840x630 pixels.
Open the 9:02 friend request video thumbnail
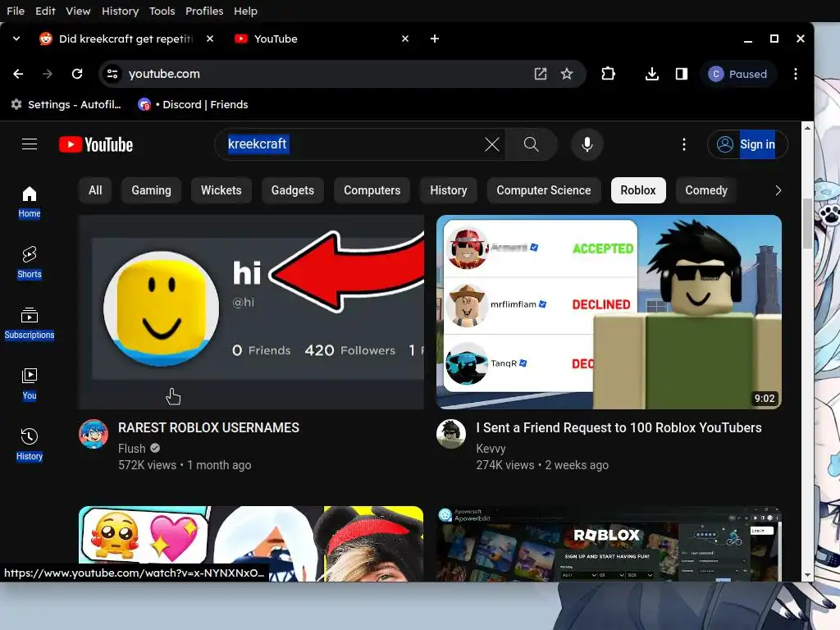point(609,312)
